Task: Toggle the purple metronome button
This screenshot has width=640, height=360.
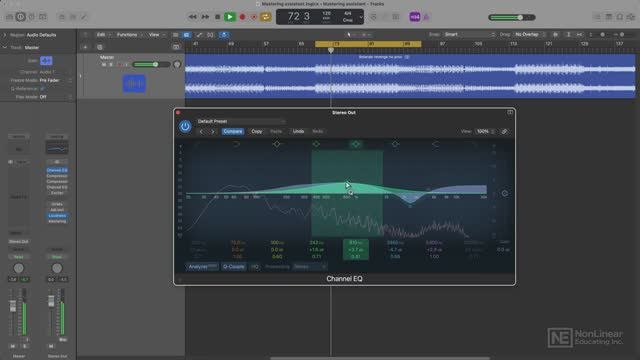Action: pos(426,17)
